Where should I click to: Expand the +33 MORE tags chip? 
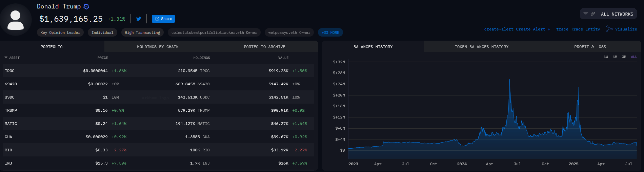pos(330,33)
